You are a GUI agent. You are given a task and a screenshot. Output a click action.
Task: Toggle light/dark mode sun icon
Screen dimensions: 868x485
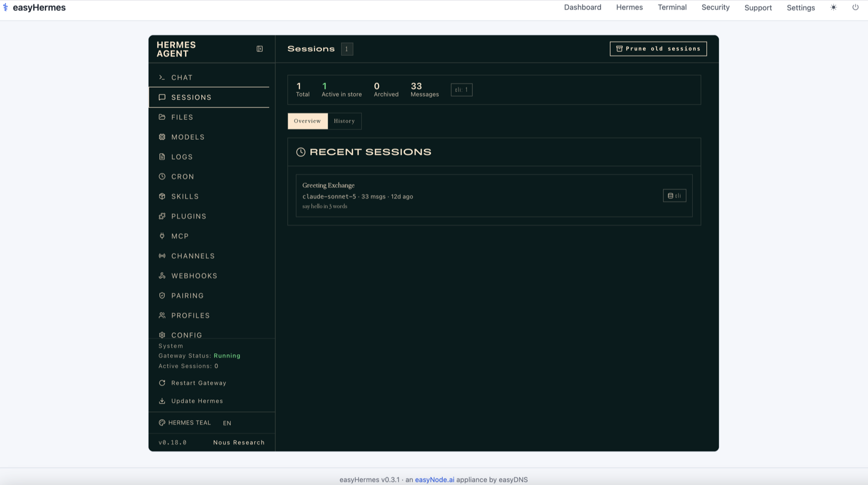coord(833,8)
